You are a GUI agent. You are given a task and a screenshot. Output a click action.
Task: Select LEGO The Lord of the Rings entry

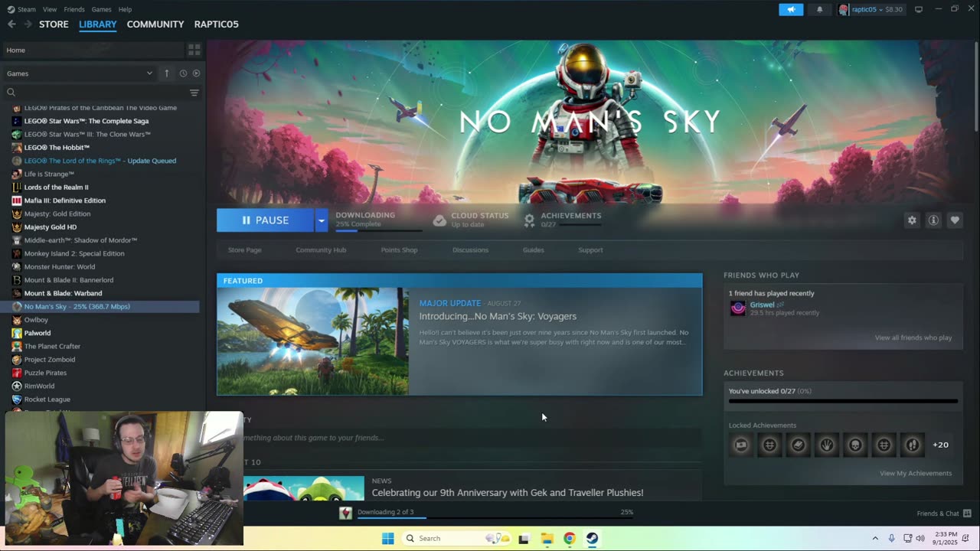click(x=100, y=161)
